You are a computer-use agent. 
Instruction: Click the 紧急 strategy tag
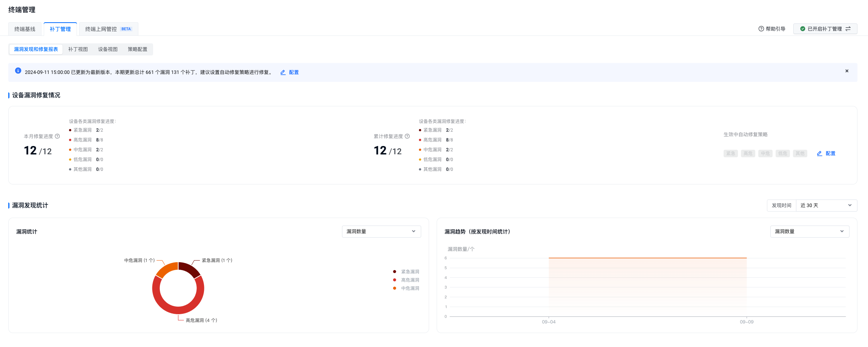point(730,154)
